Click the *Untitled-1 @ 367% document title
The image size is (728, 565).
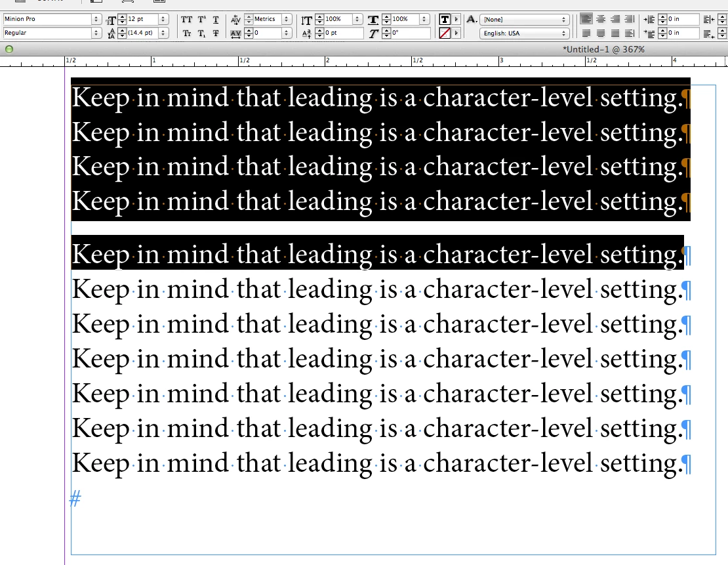(x=603, y=49)
